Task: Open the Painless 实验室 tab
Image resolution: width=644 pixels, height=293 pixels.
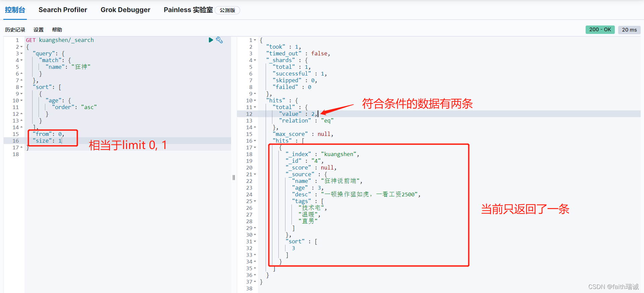Action: (x=188, y=10)
